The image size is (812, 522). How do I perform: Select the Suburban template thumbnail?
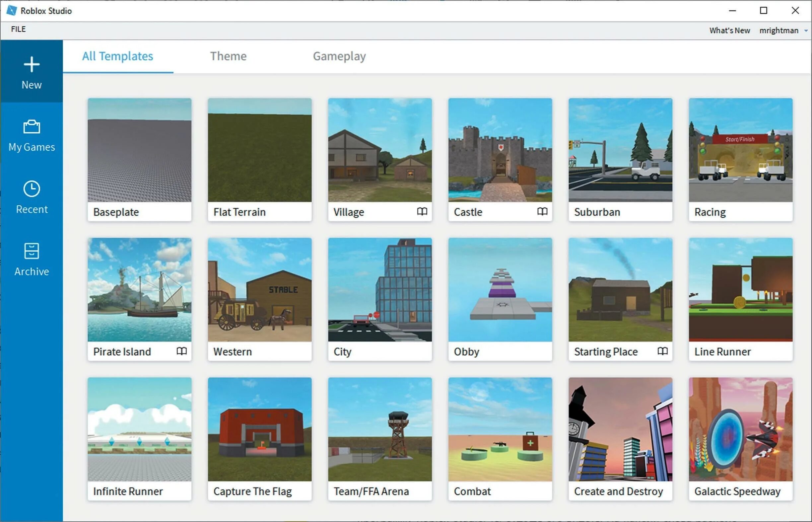620,150
